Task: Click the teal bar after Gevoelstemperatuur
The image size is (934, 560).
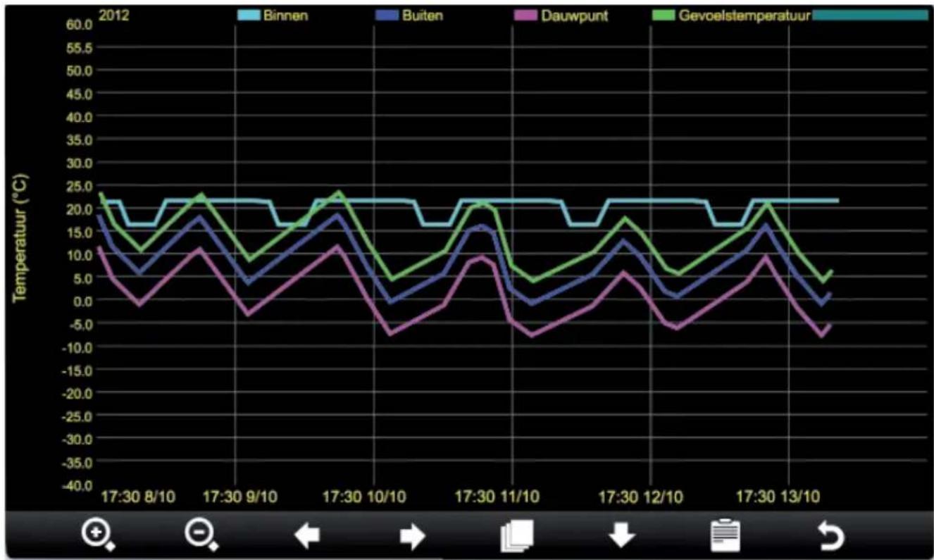Action: 870,15
